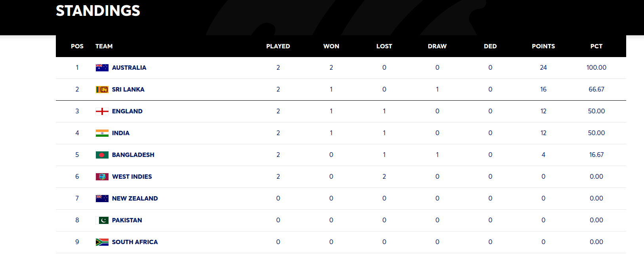Image resolution: width=644 pixels, height=258 pixels.
Task: Click the STANDINGS page heading
Action: click(x=98, y=11)
